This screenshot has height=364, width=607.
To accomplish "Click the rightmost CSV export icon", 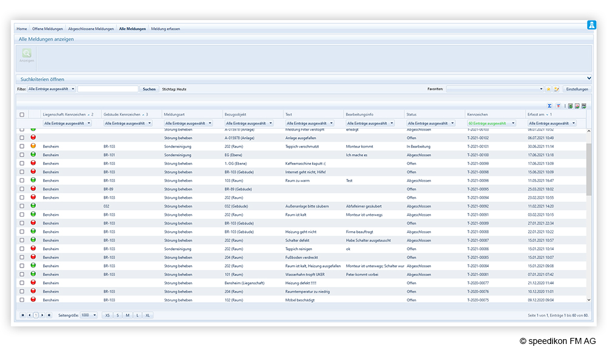I will [x=584, y=106].
